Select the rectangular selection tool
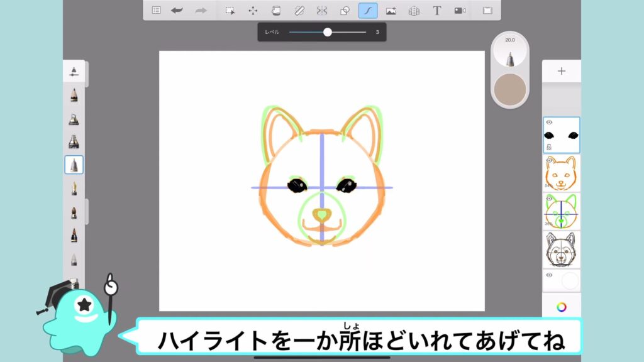 (230, 11)
